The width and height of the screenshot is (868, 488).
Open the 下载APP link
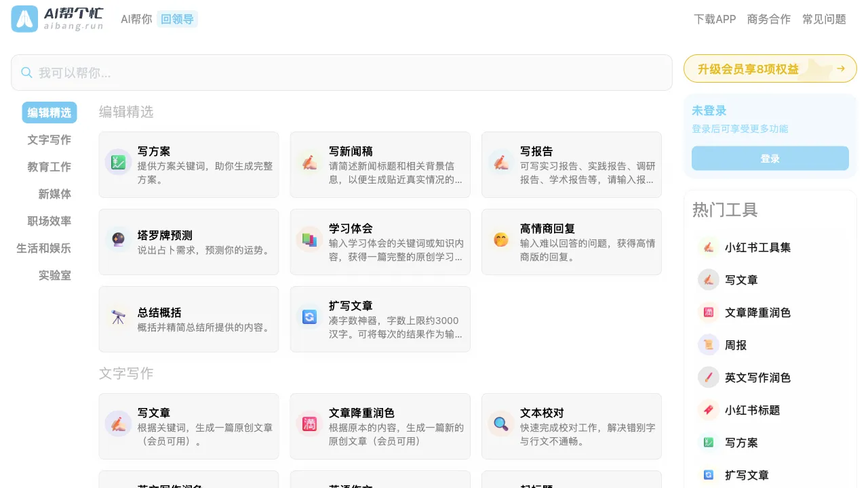click(715, 19)
